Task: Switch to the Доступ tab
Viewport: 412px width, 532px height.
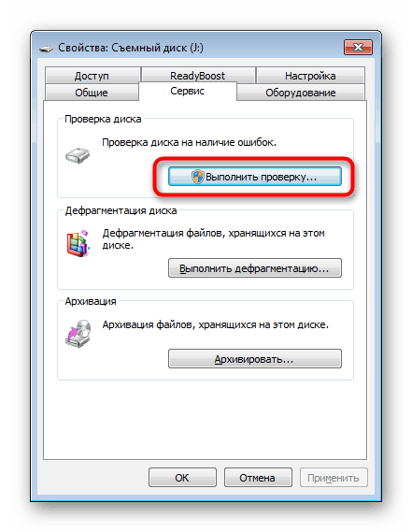Action: coord(92,76)
